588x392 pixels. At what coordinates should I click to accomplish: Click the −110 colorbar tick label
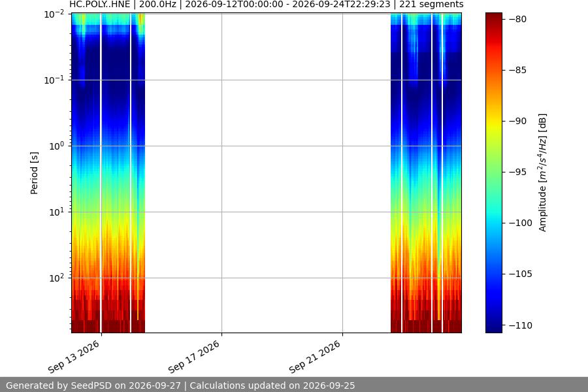click(x=521, y=325)
